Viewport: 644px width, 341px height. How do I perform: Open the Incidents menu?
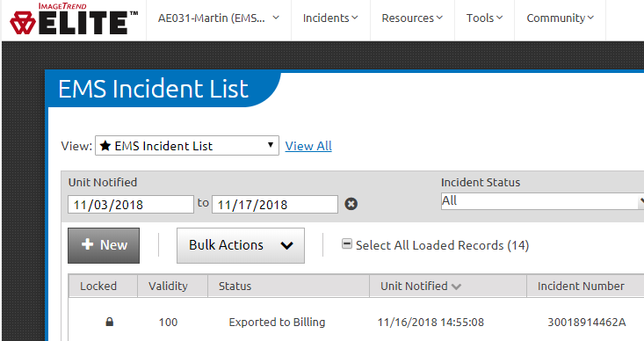pyautogui.click(x=330, y=18)
